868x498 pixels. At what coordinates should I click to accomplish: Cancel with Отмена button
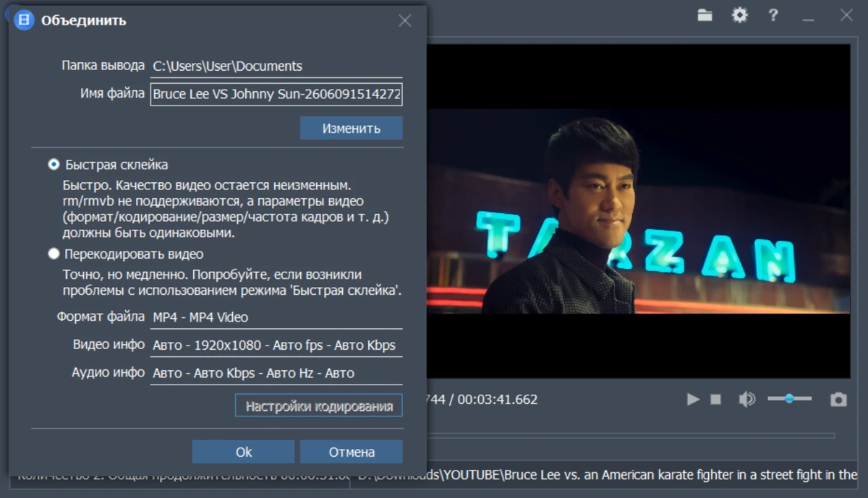click(x=352, y=452)
